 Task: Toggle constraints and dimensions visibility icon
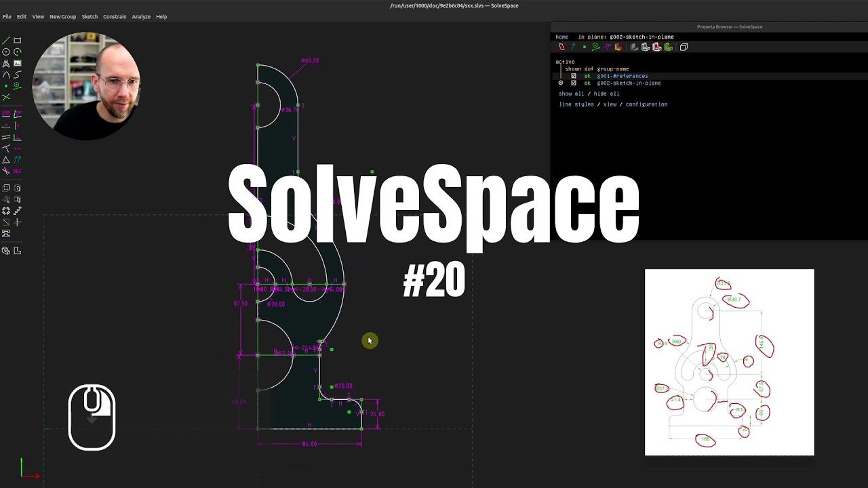[608, 47]
